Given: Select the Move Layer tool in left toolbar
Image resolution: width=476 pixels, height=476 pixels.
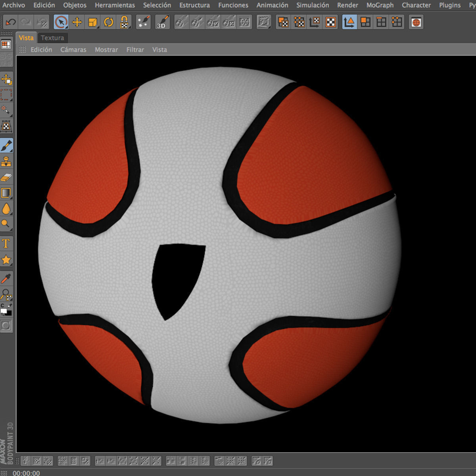Looking at the screenshot, I should (x=6, y=80).
